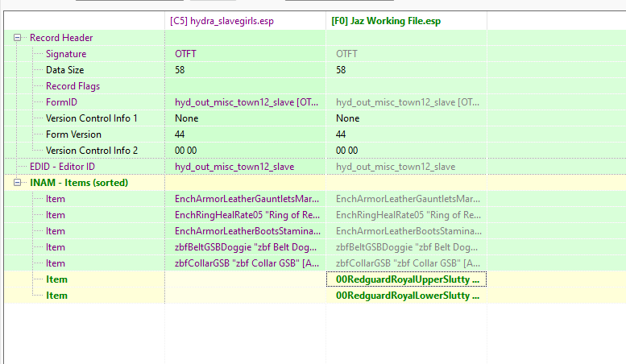Click EnchRingHealRate05 item in hydra_slavegirls column
Screen dimensions: 626x364
pyautogui.click(x=247, y=215)
